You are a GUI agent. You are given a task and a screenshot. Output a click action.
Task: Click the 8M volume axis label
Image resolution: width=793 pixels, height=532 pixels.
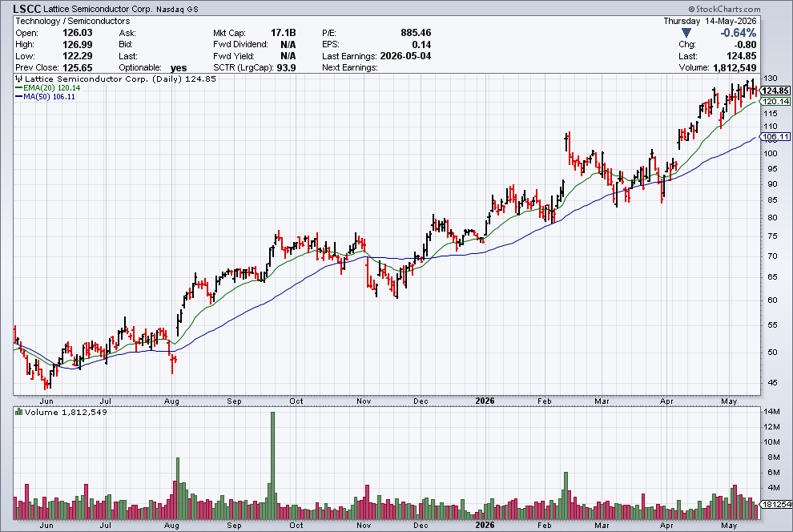pos(774,457)
